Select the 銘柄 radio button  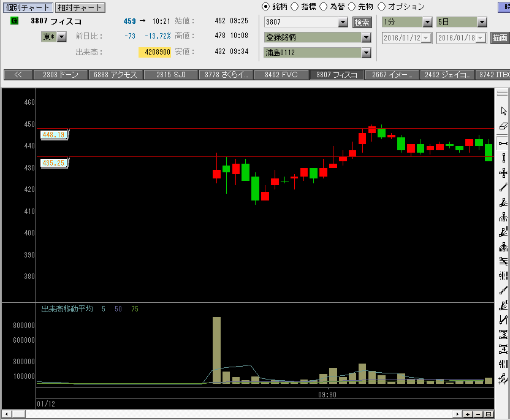point(266,7)
